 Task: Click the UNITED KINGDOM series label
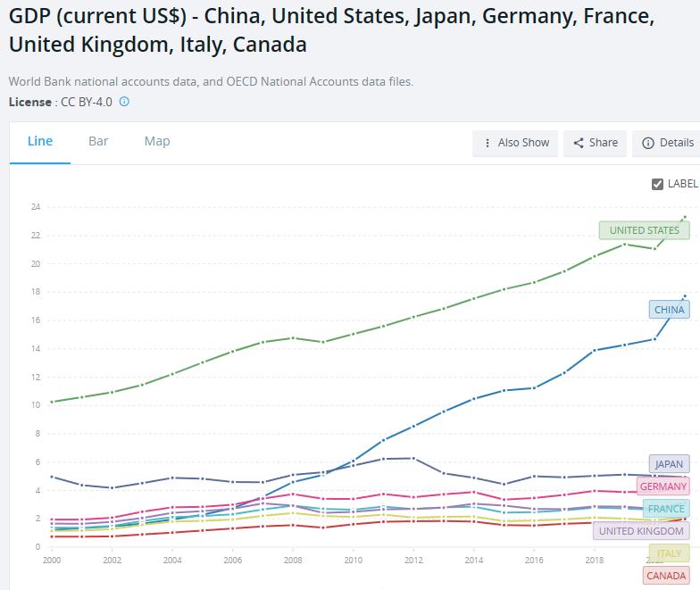pos(641,531)
